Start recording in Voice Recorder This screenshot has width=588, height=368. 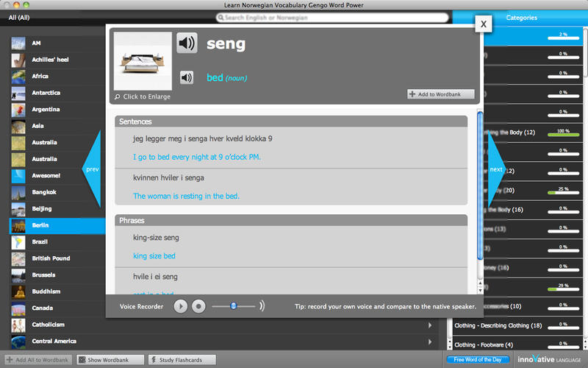(198, 306)
